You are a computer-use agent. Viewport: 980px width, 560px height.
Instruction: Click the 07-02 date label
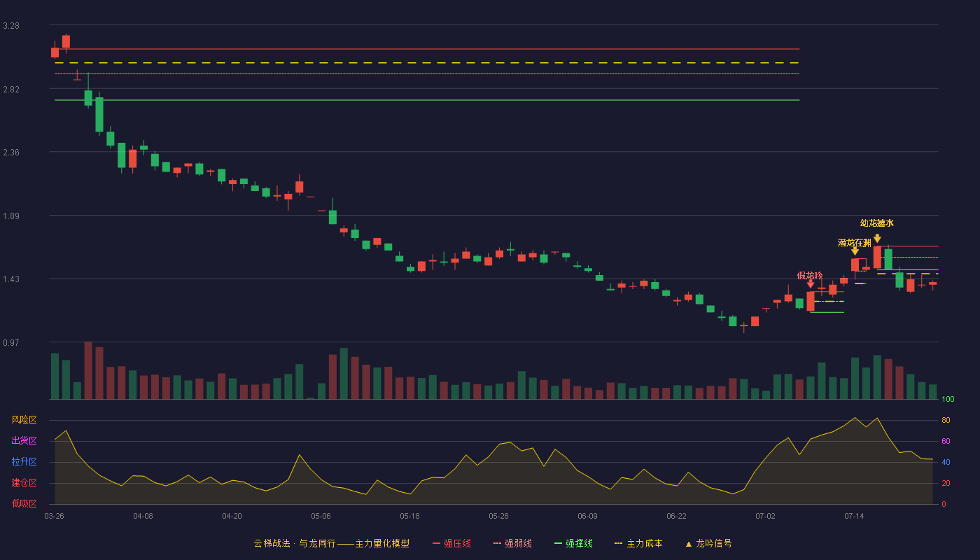pyautogui.click(x=766, y=516)
